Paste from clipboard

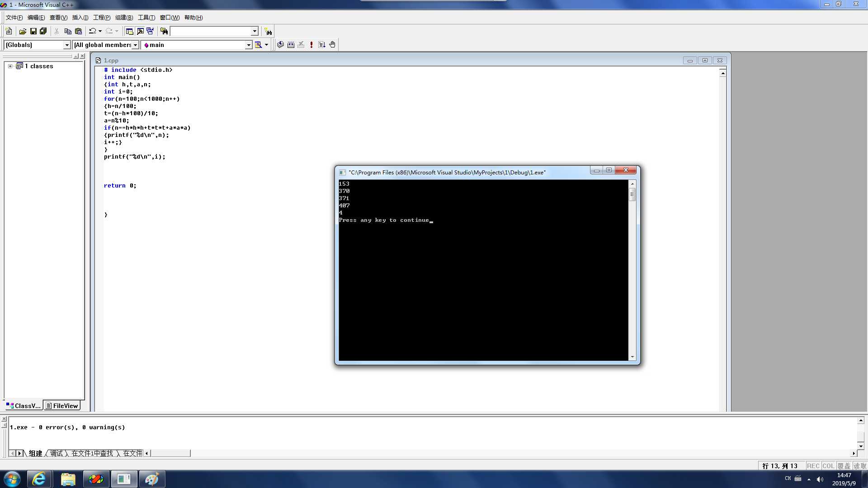pos(78,31)
